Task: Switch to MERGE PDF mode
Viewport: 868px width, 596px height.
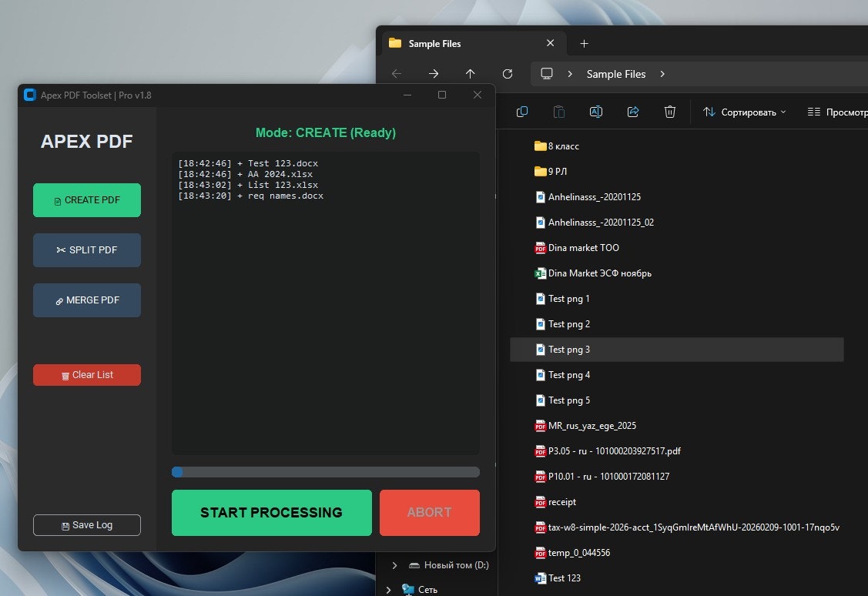Action: 87,300
